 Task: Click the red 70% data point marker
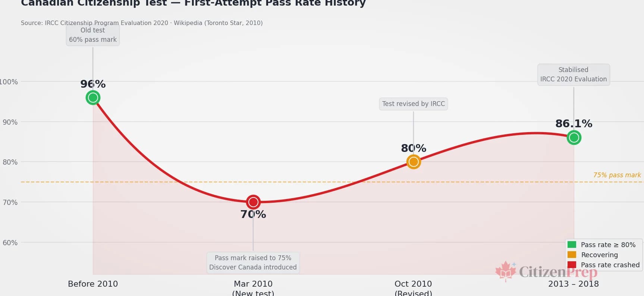click(253, 202)
